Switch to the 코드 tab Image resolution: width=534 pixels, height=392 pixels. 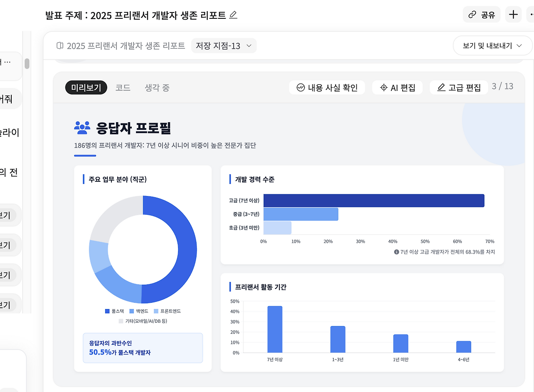[x=123, y=87]
